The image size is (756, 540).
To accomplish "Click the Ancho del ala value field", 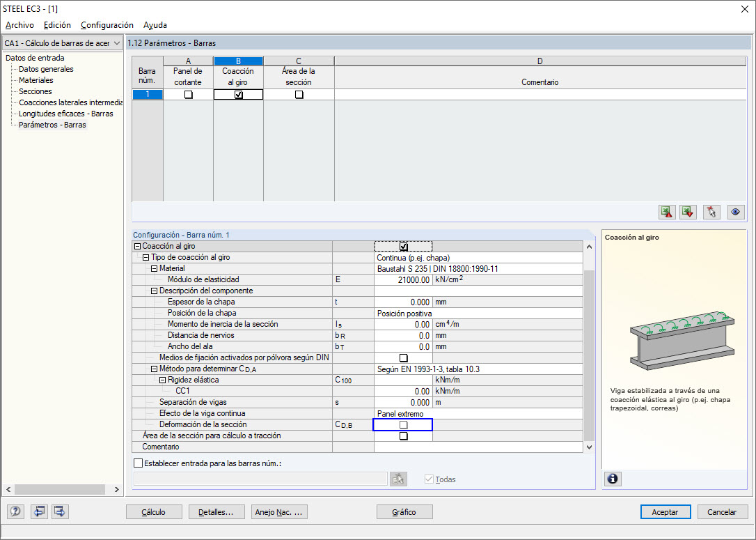I will (403, 346).
